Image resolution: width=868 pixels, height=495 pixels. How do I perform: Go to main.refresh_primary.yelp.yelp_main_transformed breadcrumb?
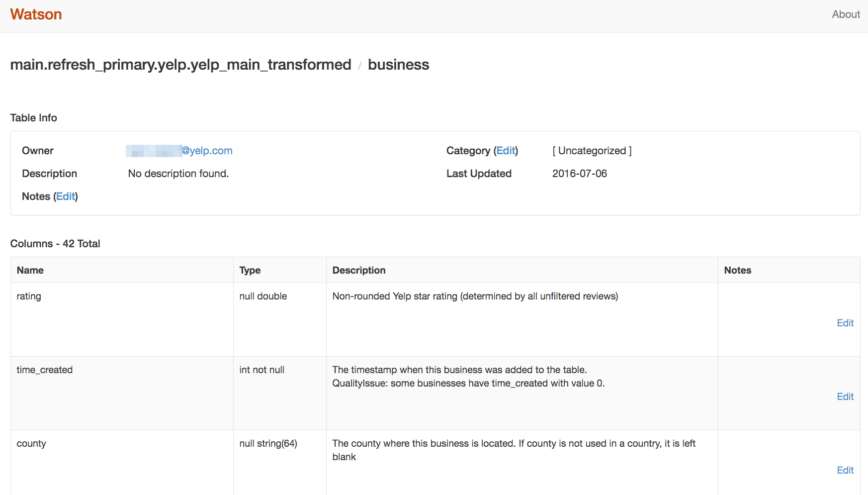pyautogui.click(x=180, y=65)
